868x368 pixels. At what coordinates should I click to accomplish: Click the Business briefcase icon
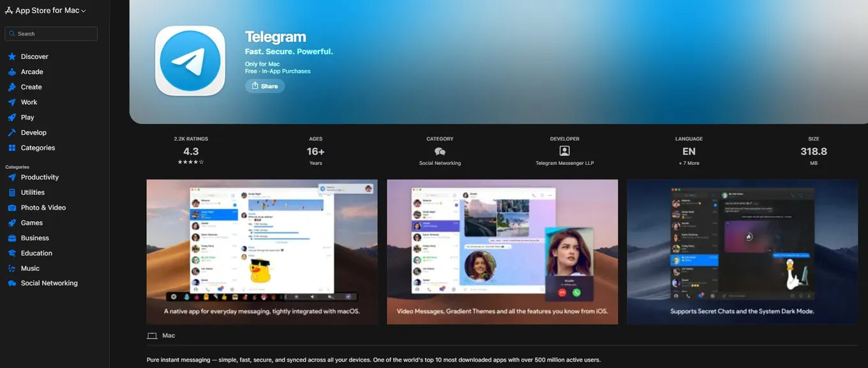click(x=11, y=238)
